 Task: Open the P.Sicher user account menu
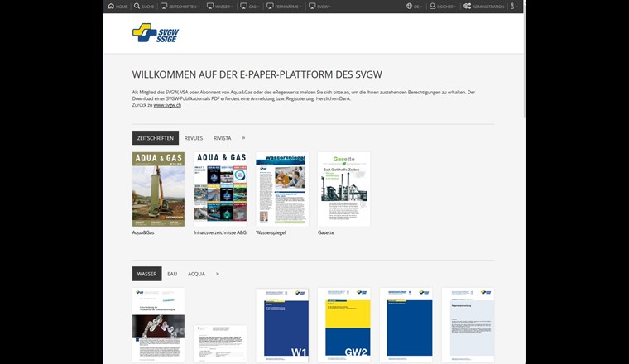[x=443, y=7]
